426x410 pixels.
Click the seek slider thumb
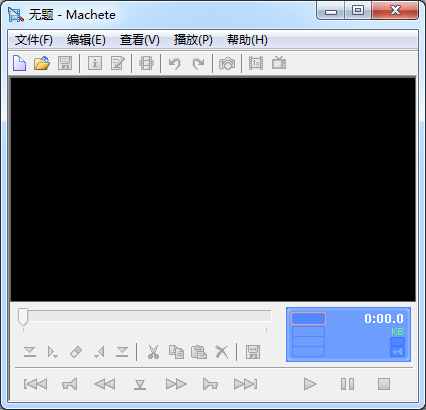click(23, 316)
